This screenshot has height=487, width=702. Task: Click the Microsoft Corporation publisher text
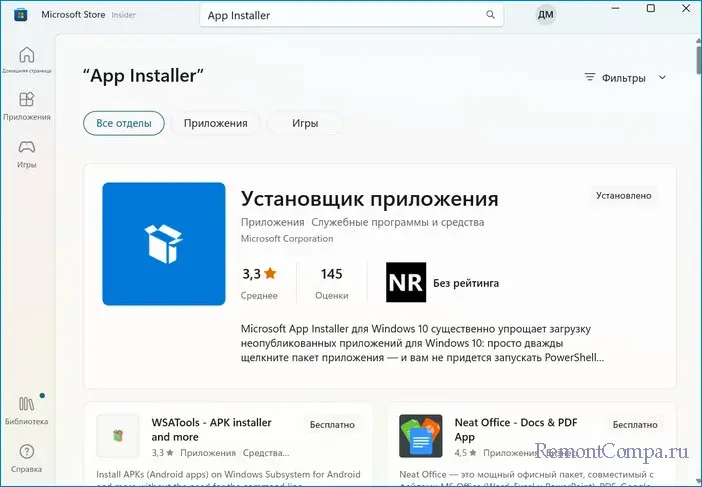click(x=287, y=239)
